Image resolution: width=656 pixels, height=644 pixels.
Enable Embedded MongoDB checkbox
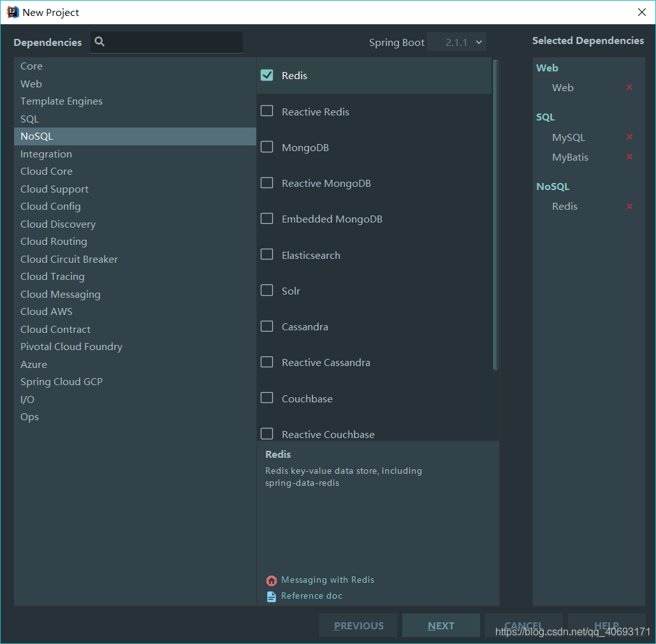pos(267,219)
